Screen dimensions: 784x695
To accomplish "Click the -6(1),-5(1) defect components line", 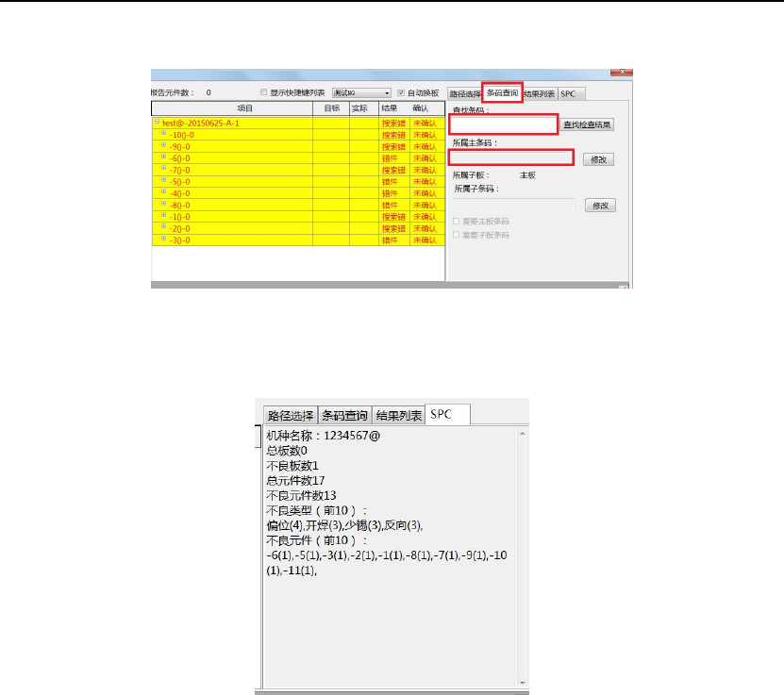I will click(387, 563).
